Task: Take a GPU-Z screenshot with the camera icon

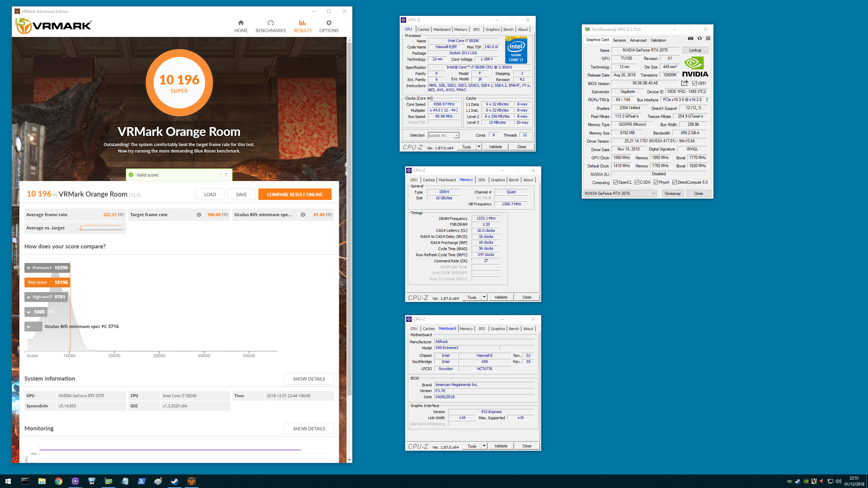Action: pyautogui.click(x=691, y=39)
